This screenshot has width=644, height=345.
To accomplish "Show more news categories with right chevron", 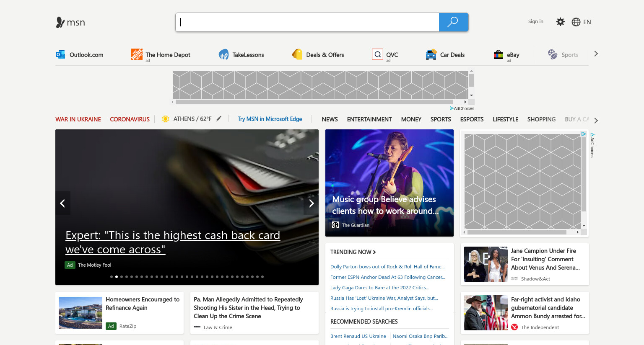I will point(596,121).
